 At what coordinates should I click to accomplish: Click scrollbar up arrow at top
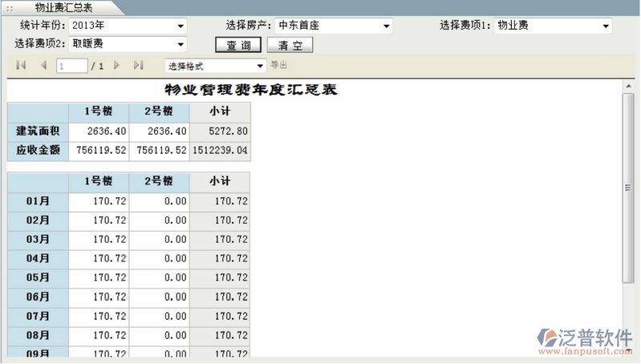click(628, 86)
